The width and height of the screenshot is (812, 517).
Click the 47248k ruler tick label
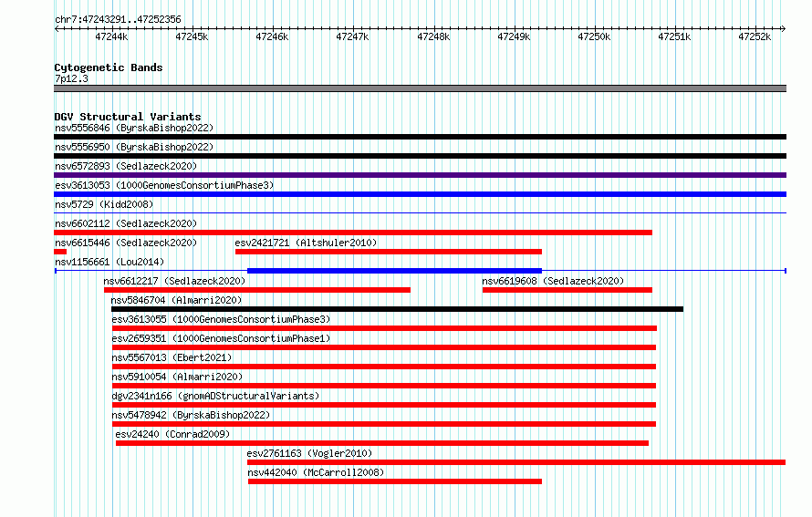click(433, 36)
